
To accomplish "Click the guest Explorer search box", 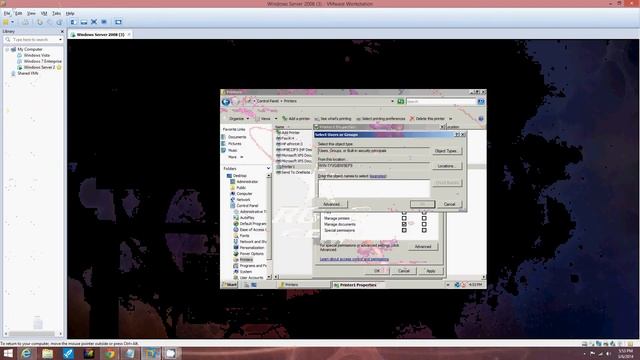I will click(x=441, y=101).
